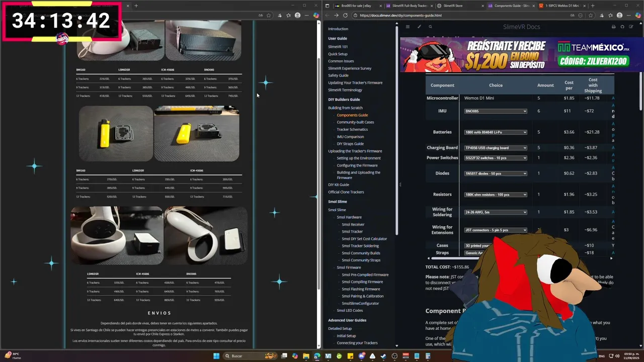Open the Power Switches SS22F32 dropdown
Image resolution: width=644 pixels, height=362 pixels.
pyautogui.click(x=496, y=158)
